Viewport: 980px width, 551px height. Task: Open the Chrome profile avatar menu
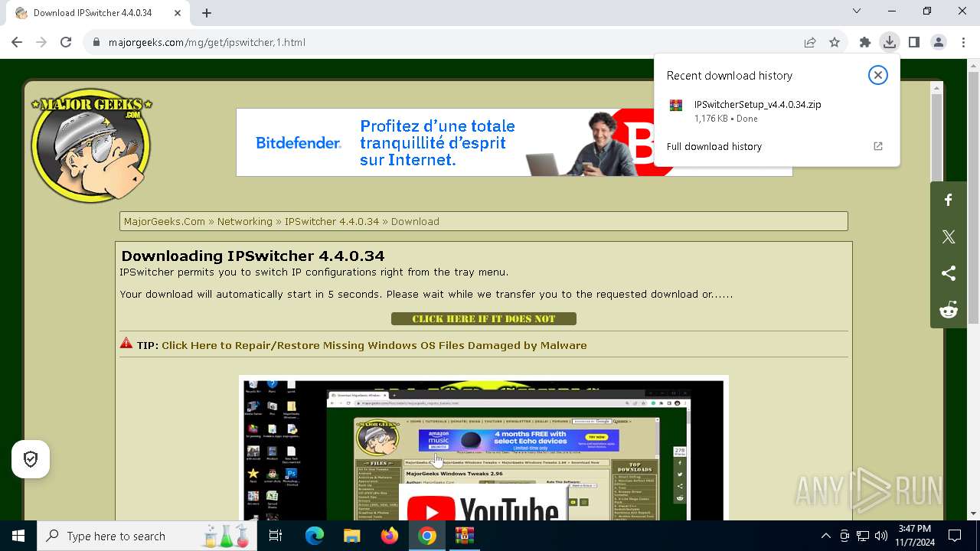(939, 42)
